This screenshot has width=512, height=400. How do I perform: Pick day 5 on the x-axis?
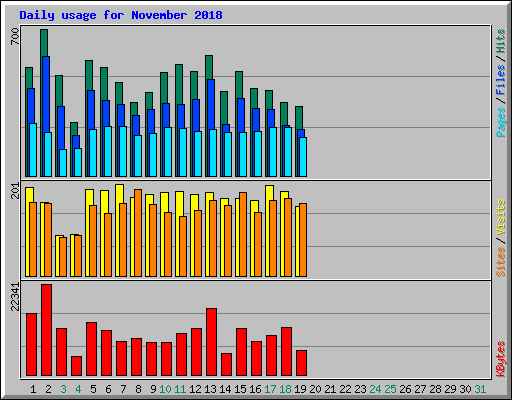pyautogui.click(x=93, y=389)
